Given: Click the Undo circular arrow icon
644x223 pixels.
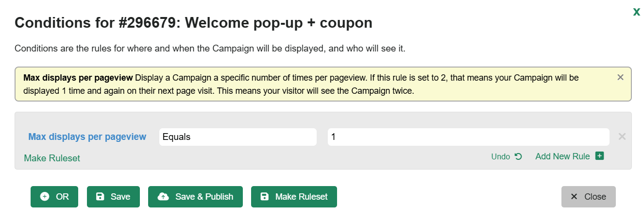Looking at the screenshot, I should tap(518, 156).
